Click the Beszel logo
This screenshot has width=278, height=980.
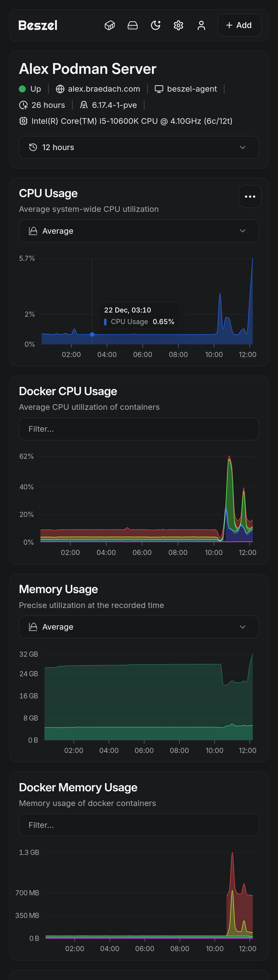pos(38,25)
